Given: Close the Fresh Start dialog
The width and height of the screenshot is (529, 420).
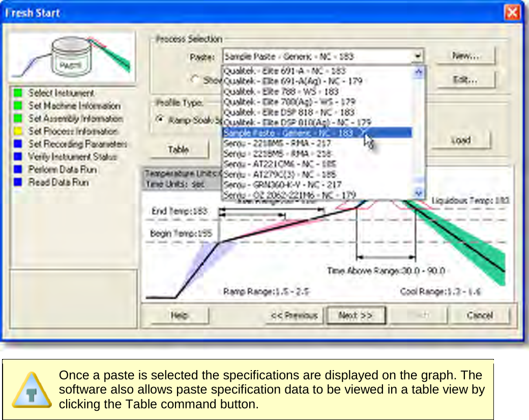Looking at the screenshot, I should 512,13.
